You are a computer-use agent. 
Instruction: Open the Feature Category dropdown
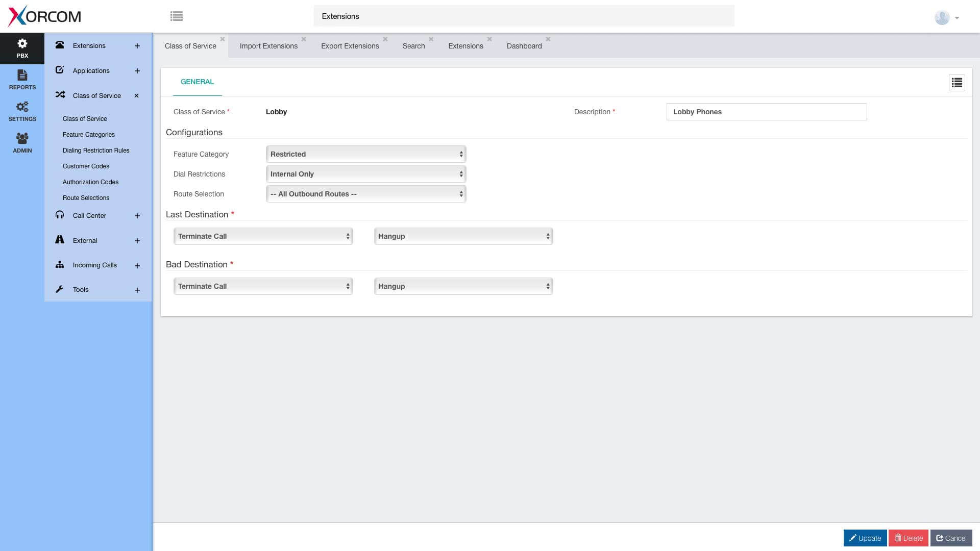coord(366,154)
